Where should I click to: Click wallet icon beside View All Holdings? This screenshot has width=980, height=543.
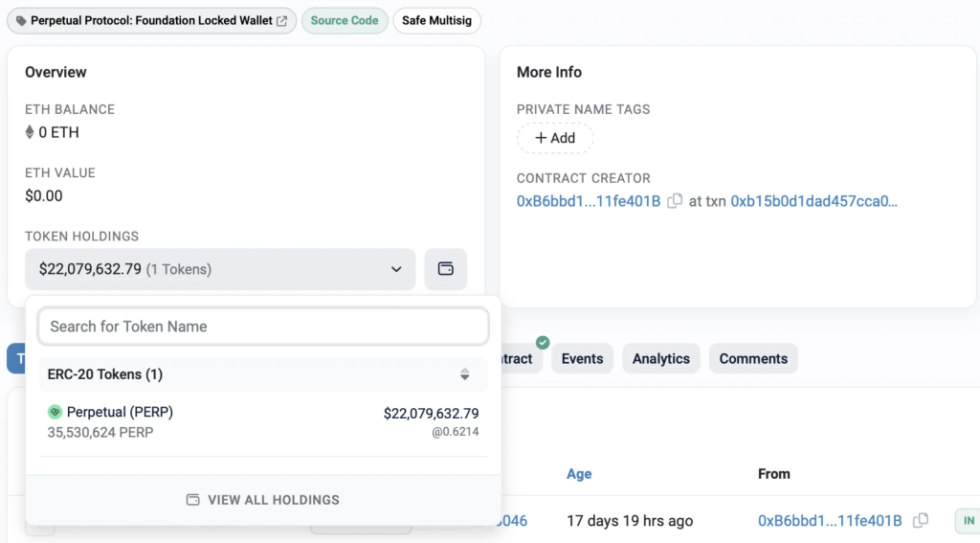pos(192,500)
